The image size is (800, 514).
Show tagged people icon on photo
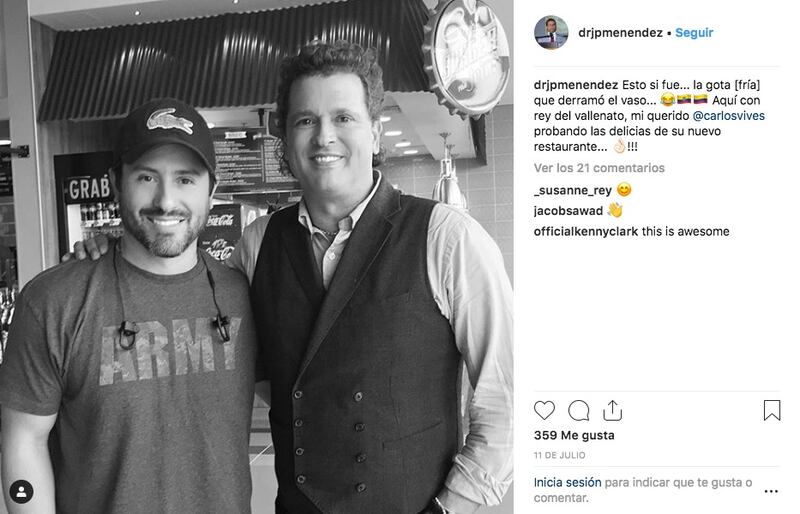pos(21,492)
